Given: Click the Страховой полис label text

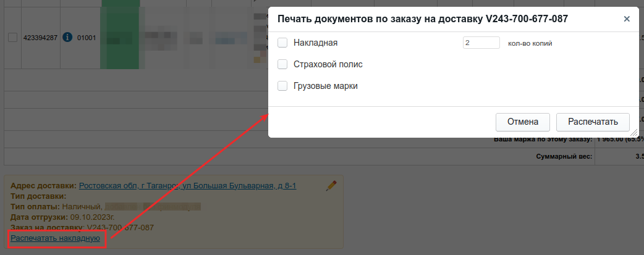Looking at the screenshot, I should coord(328,64).
